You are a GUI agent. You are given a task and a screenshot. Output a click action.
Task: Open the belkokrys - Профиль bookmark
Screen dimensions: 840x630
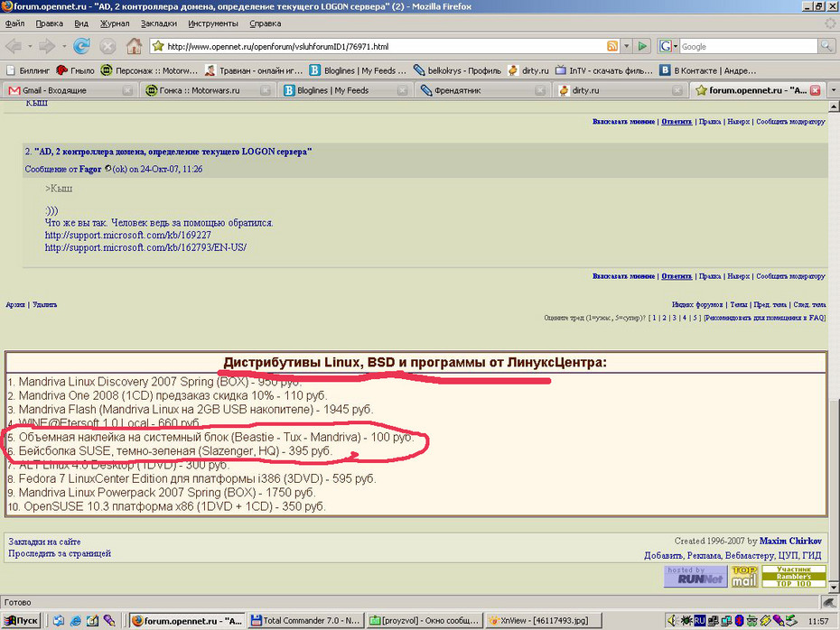458,70
